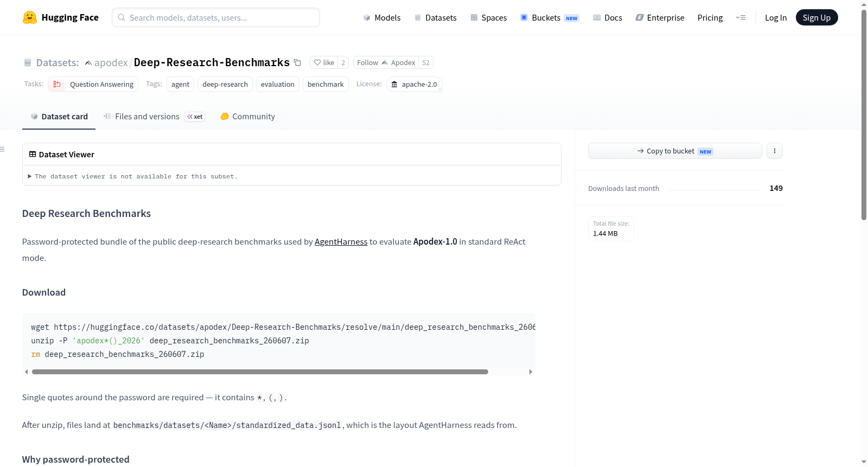
Task: Click the search magnifier icon
Action: click(122, 17)
